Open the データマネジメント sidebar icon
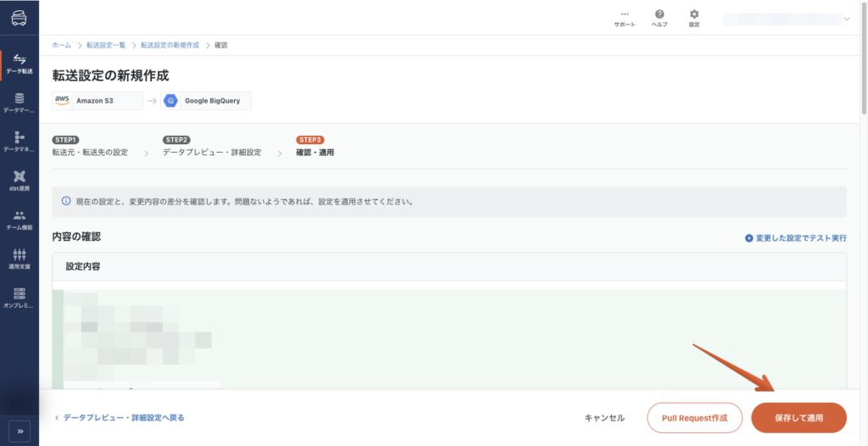868x446 pixels. click(19, 142)
